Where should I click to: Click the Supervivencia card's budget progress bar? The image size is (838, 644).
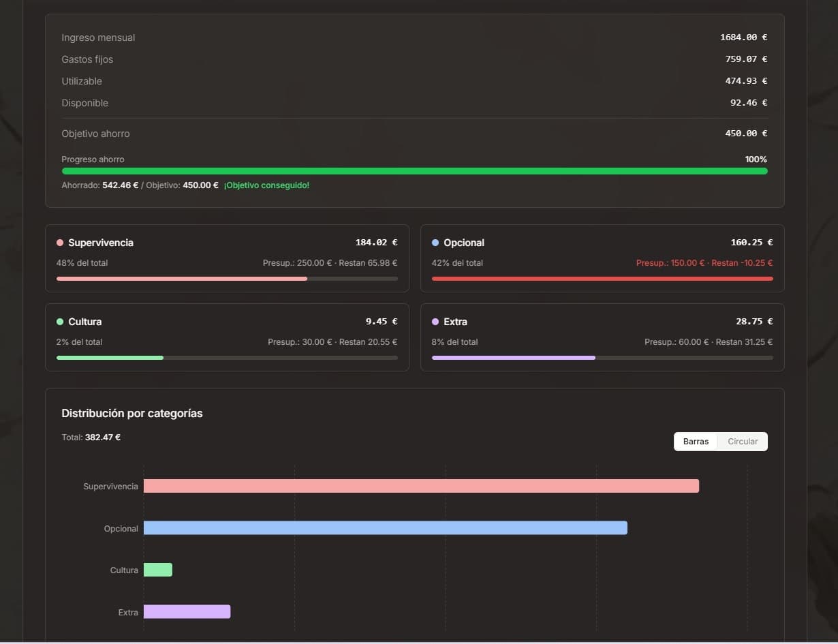pos(227,279)
